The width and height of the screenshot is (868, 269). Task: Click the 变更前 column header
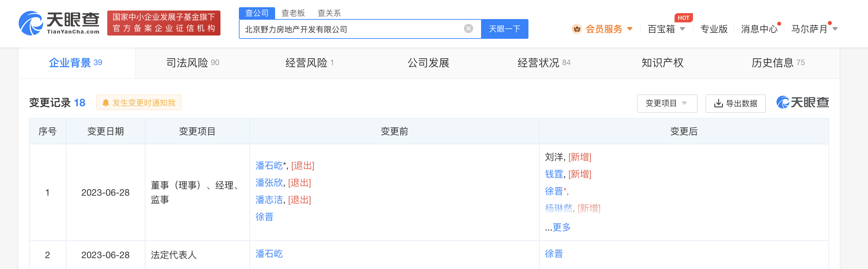(x=394, y=131)
